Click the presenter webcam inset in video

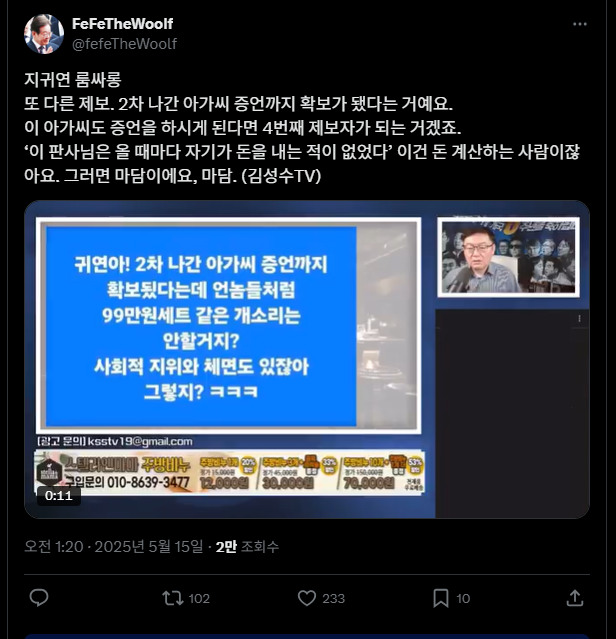click(x=508, y=257)
